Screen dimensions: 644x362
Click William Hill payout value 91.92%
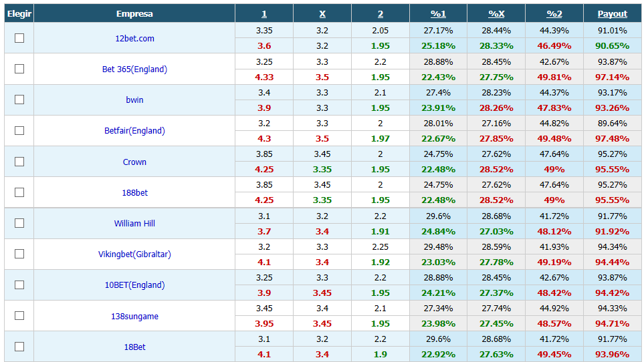coord(613,231)
